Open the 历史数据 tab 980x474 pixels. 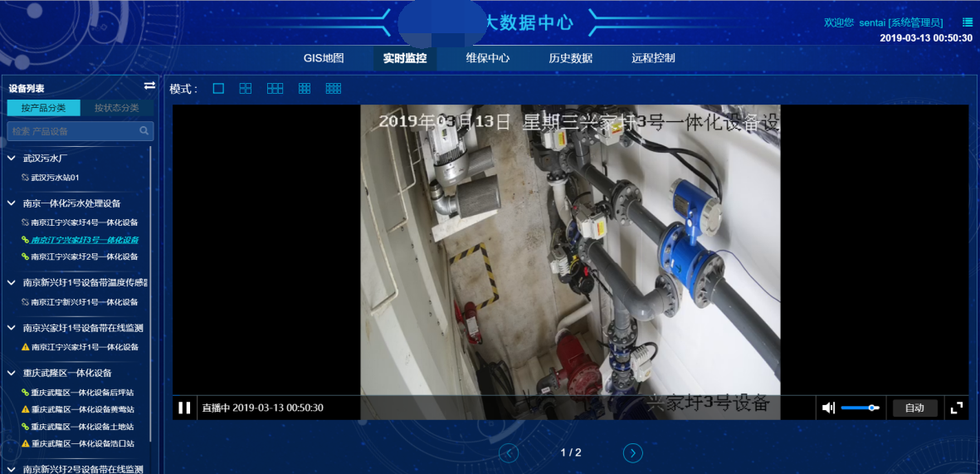570,58
